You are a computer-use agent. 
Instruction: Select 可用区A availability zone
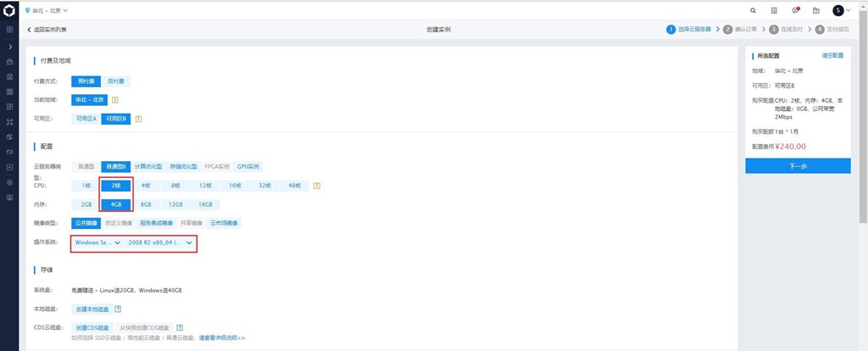tap(86, 119)
